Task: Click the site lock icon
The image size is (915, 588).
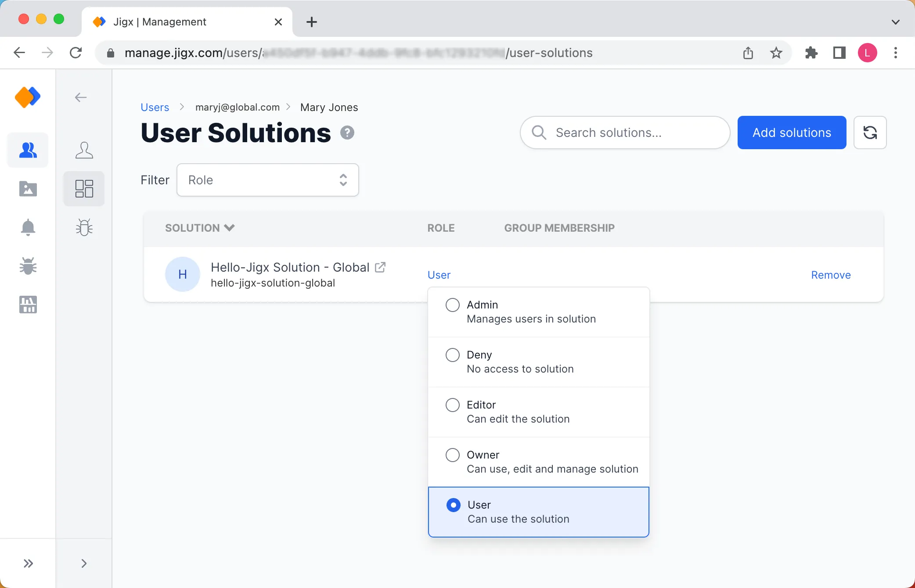Action: [111, 53]
